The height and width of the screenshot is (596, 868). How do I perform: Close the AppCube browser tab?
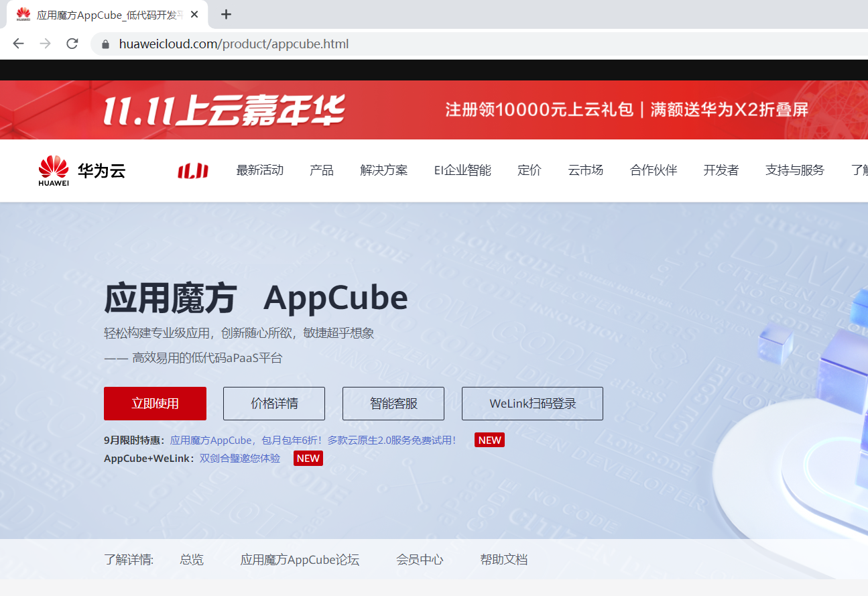[194, 14]
